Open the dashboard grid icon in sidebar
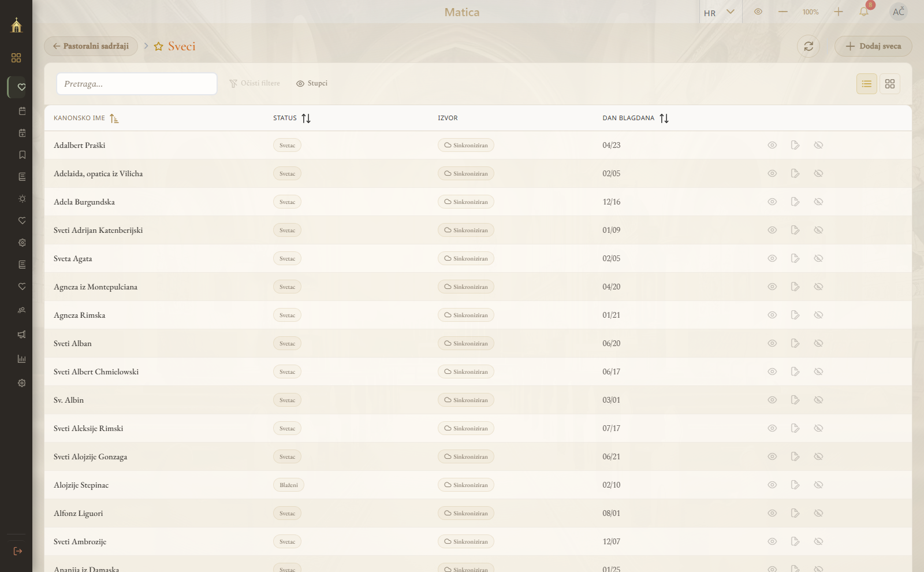Viewport: 924px width, 572px height. (x=16, y=58)
